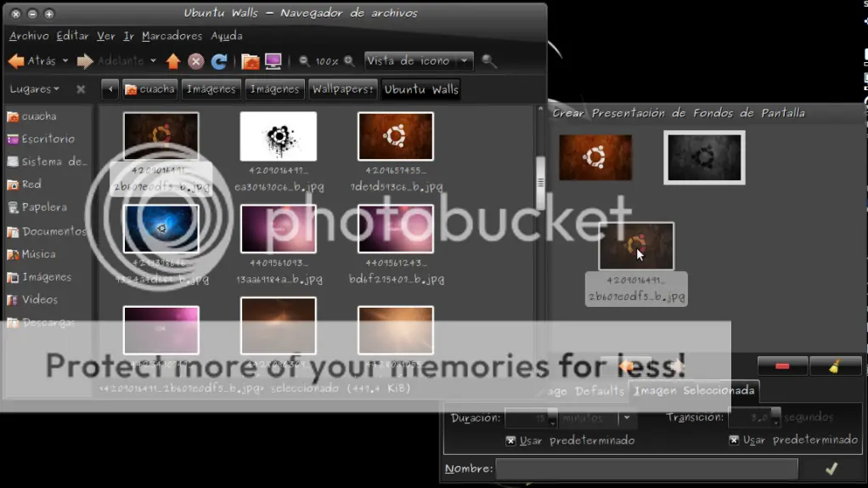Image resolution: width=868 pixels, height=488 pixels.
Task: Click the Ubuntu Walls path bar button
Action: 421,89
